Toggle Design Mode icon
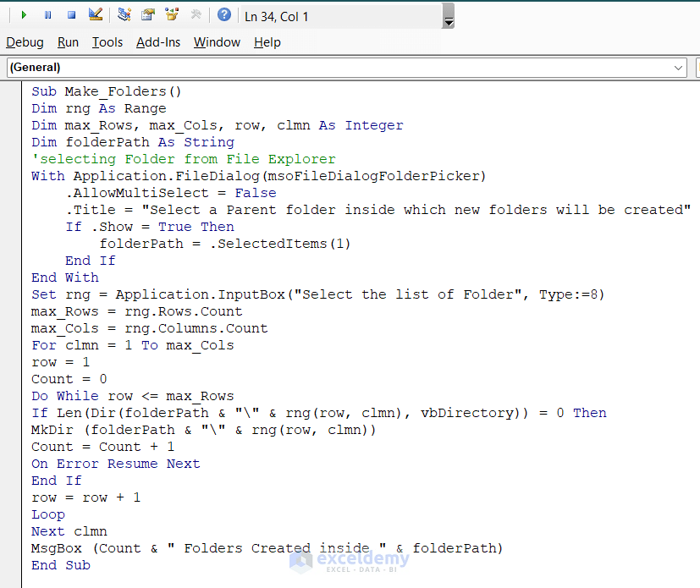The image size is (700, 588). [96, 15]
